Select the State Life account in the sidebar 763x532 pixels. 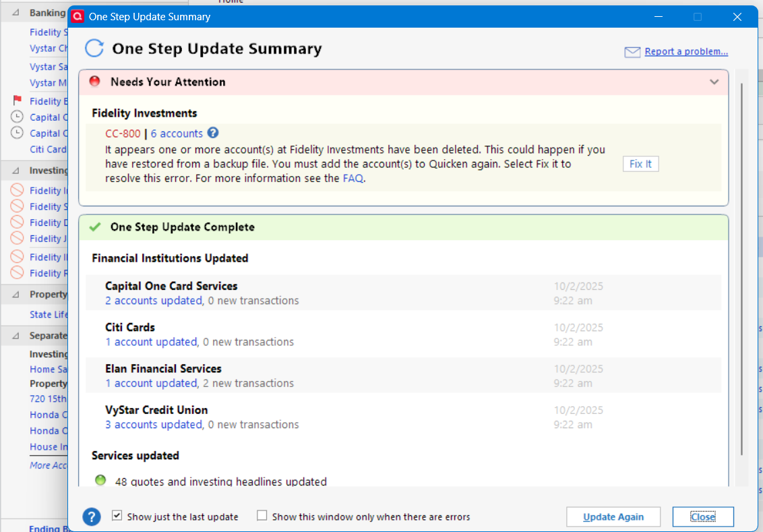(48, 314)
